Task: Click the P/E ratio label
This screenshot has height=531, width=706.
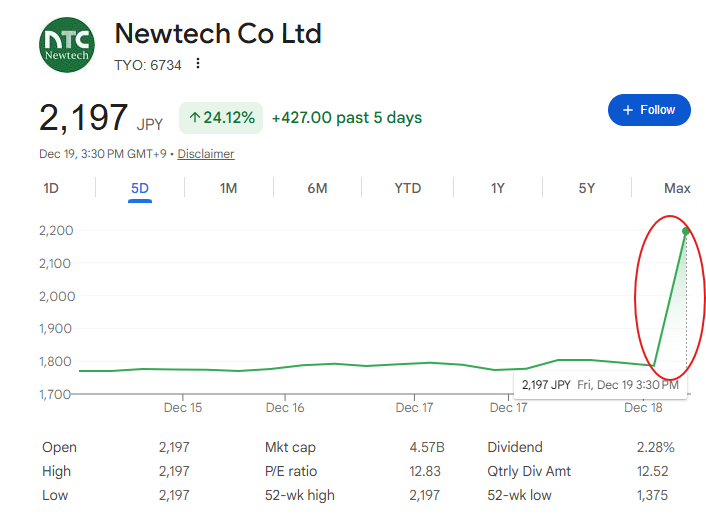Action: pos(291,471)
